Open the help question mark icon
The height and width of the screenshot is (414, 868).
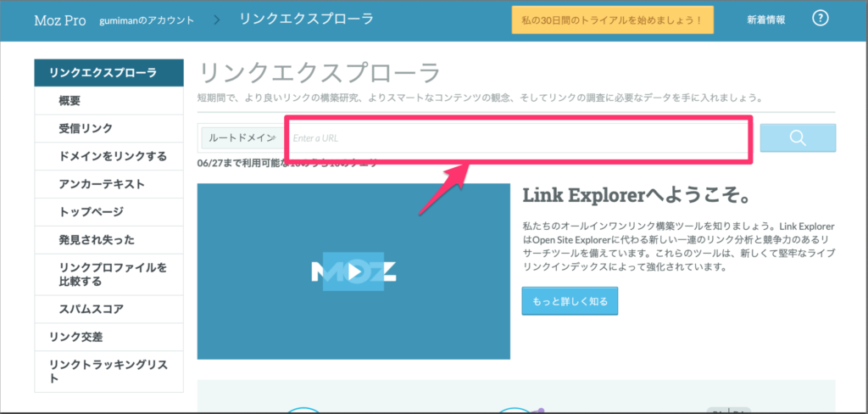(x=820, y=19)
